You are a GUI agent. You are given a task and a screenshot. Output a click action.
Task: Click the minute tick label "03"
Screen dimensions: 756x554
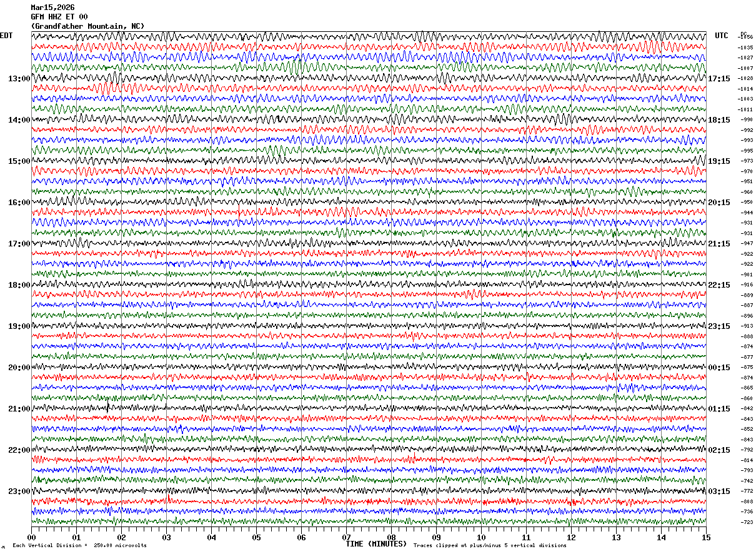[x=166, y=537]
